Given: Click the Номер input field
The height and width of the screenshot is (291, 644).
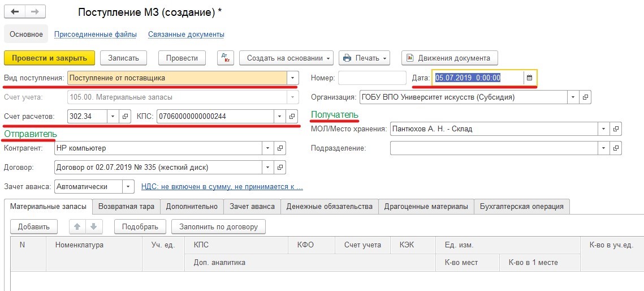Looking at the screenshot, I should pyautogui.click(x=372, y=78).
